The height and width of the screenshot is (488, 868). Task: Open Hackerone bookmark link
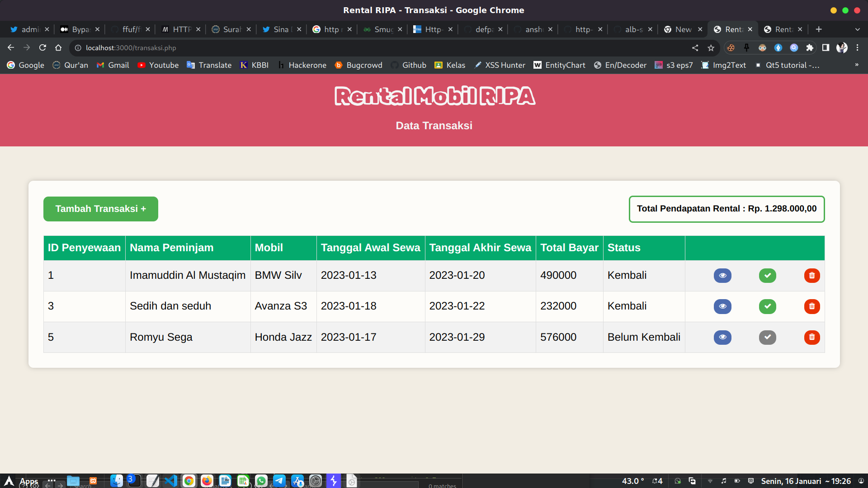coord(302,65)
